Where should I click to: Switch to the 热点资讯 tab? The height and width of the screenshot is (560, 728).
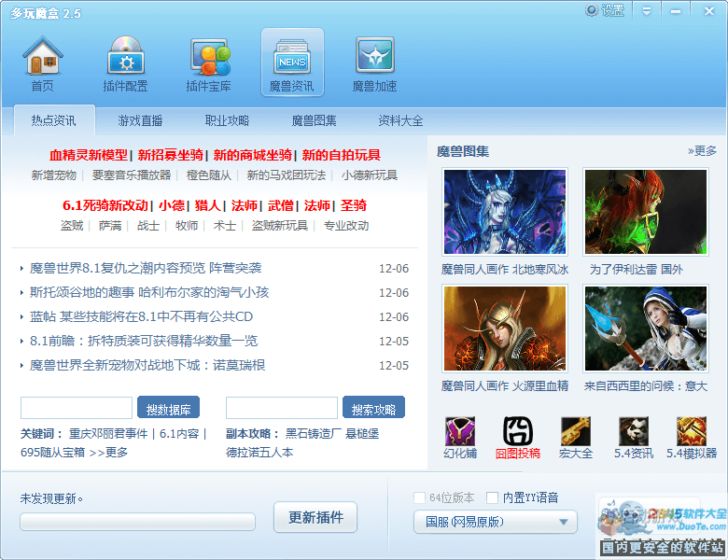coord(54,120)
